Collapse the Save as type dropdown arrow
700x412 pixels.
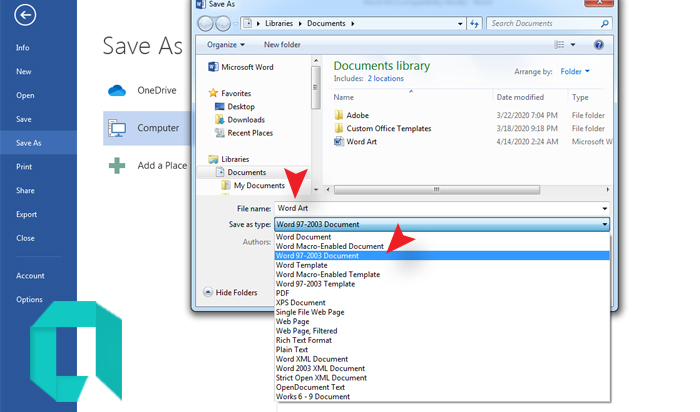(x=604, y=224)
